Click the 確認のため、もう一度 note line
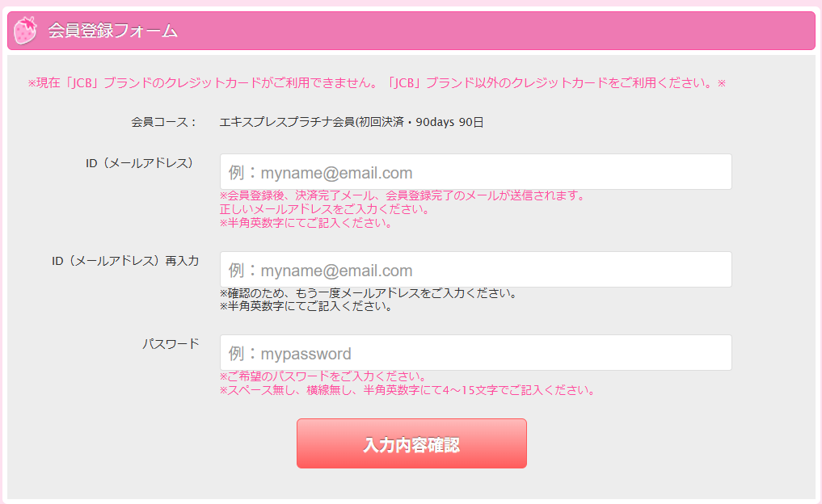 (368, 293)
